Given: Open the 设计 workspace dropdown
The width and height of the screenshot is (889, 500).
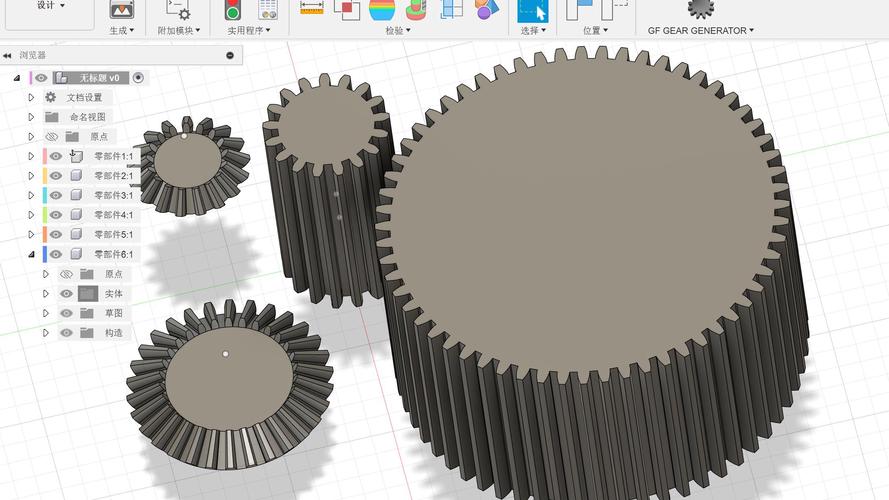Looking at the screenshot, I should 50,5.
